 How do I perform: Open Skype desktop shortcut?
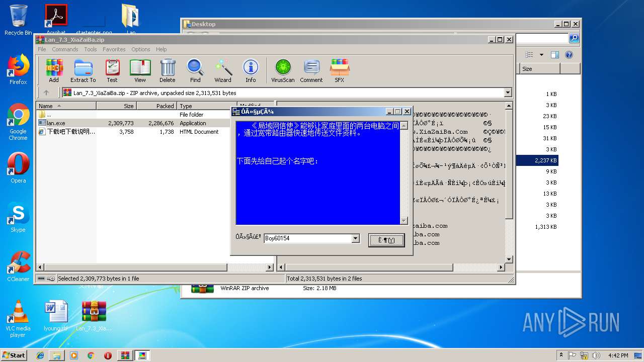click(x=18, y=217)
